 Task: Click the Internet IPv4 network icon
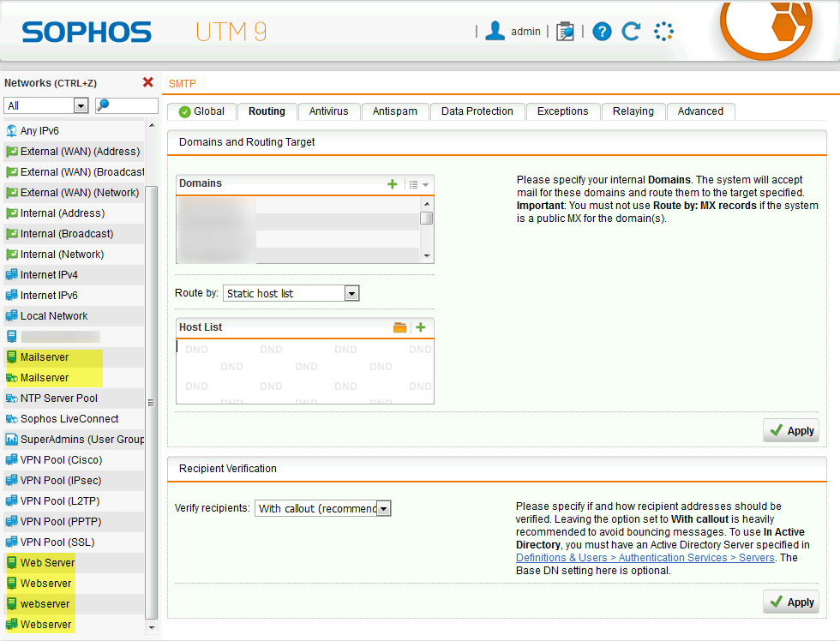(11, 275)
